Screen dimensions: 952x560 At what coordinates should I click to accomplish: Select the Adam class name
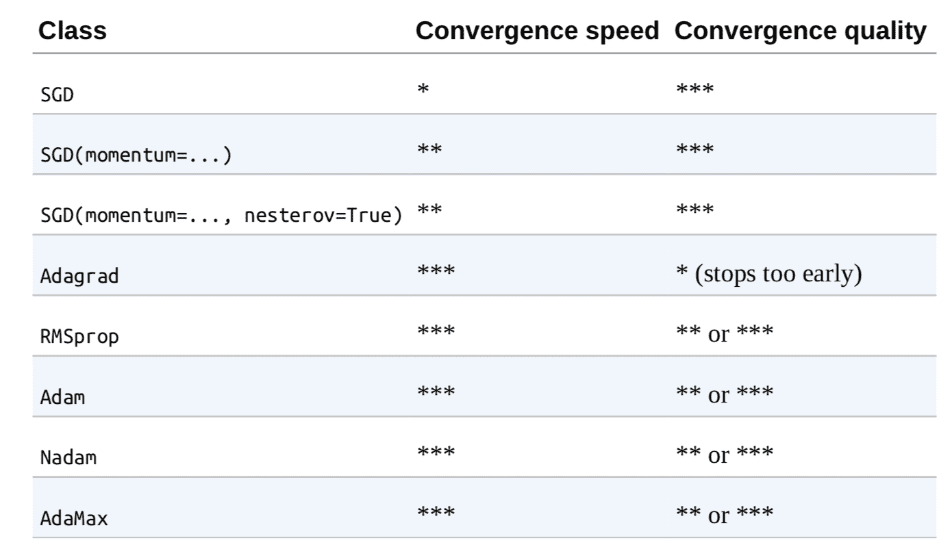pyautogui.click(x=62, y=396)
